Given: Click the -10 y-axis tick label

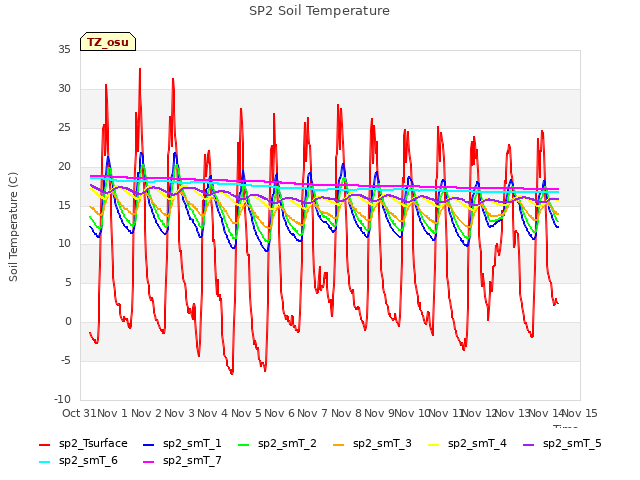Looking at the screenshot, I should (x=62, y=399).
